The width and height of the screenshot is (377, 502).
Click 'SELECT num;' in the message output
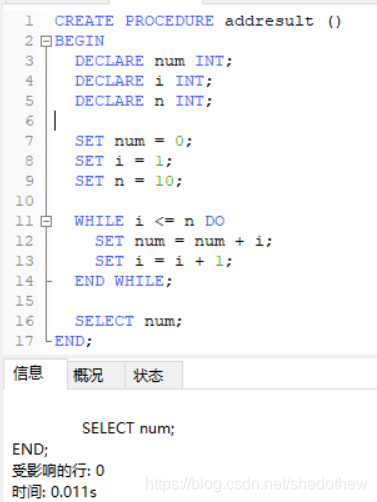[128, 428]
